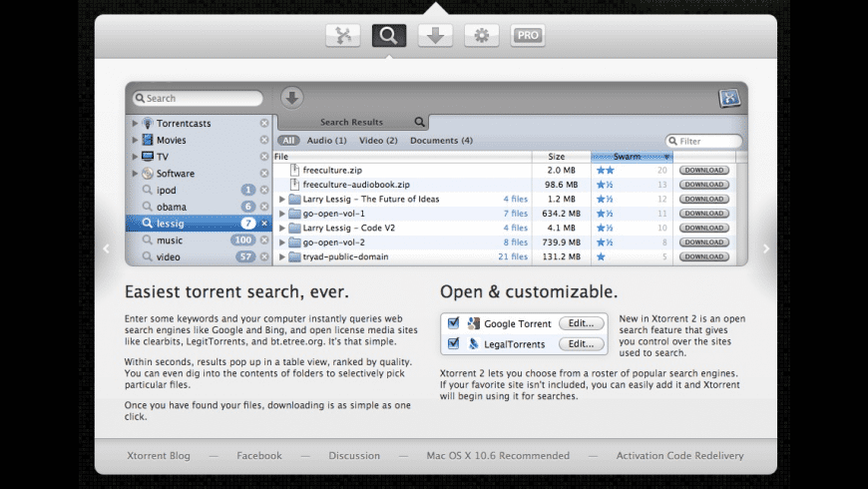This screenshot has height=489, width=868.
Task: Click the PRO badge button
Action: pyautogui.click(x=528, y=36)
